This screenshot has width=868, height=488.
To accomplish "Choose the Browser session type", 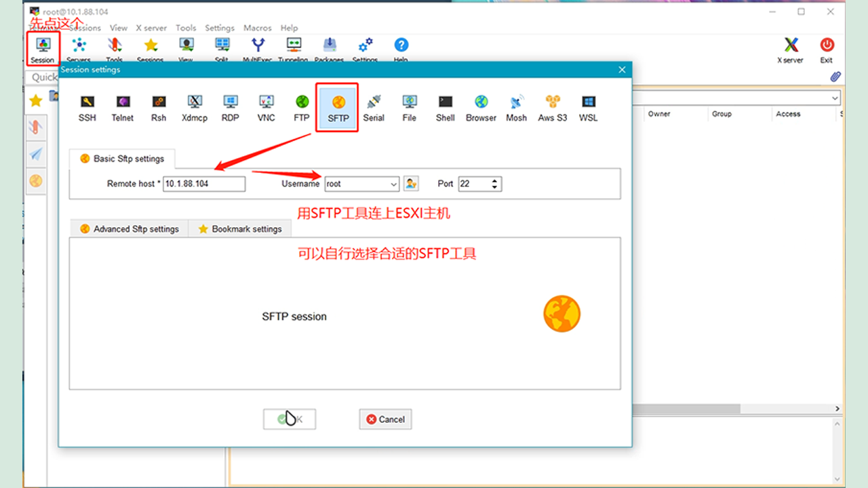I will click(481, 108).
